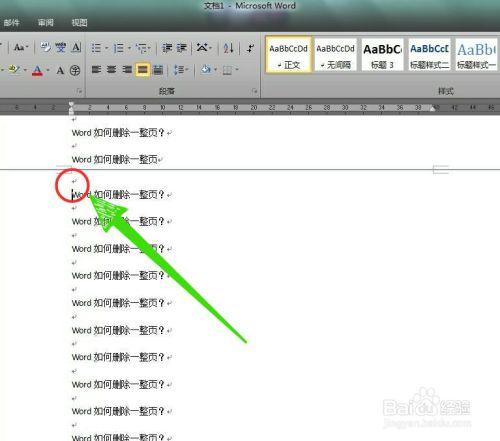This screenshot has height=441, width=500.
Task: Click the Enclosed Character circle icon
Action: (x=75, y=70)
